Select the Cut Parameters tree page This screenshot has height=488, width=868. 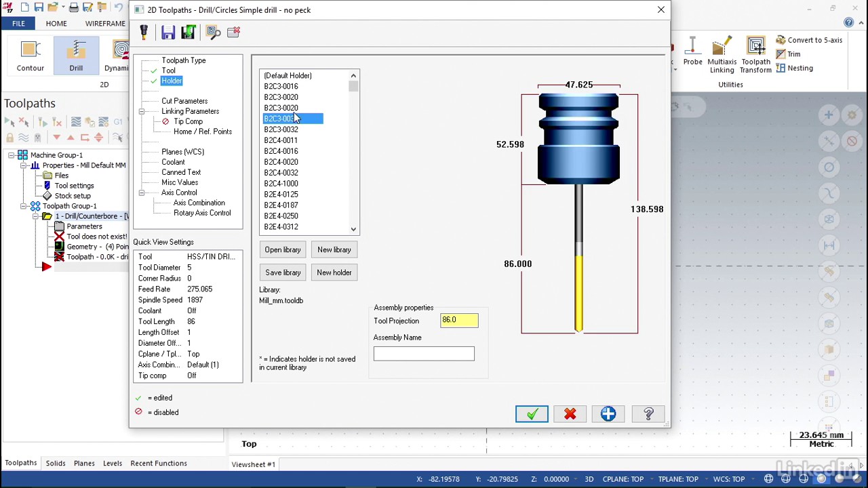184,101
